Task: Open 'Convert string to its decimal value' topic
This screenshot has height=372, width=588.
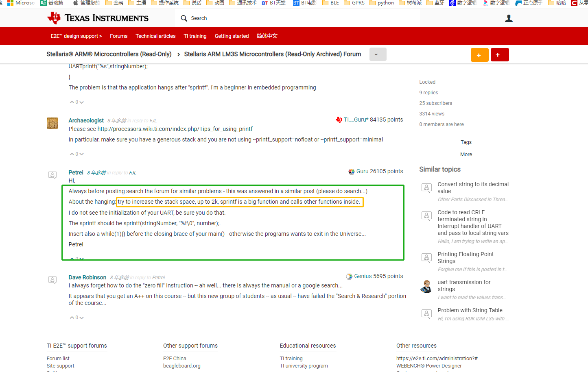Action: tap(473, 187)
